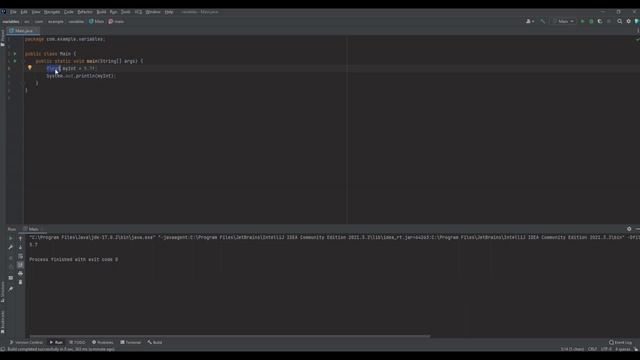Open the Run menu

click(113, 12)
